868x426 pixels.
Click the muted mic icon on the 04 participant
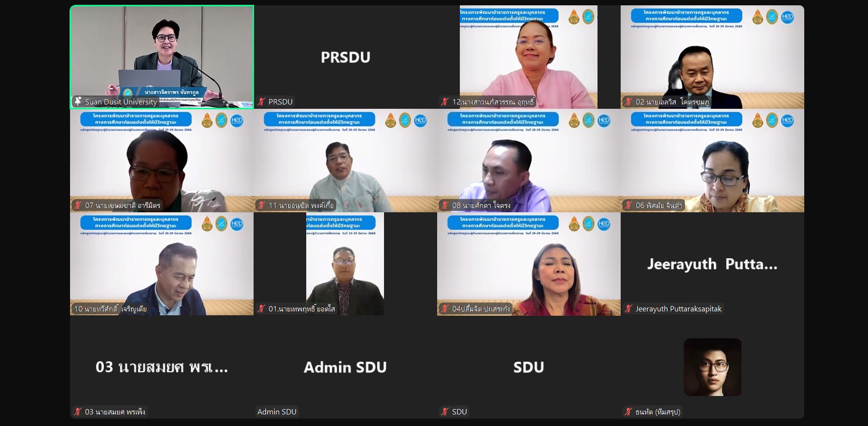tap(445, 308)
